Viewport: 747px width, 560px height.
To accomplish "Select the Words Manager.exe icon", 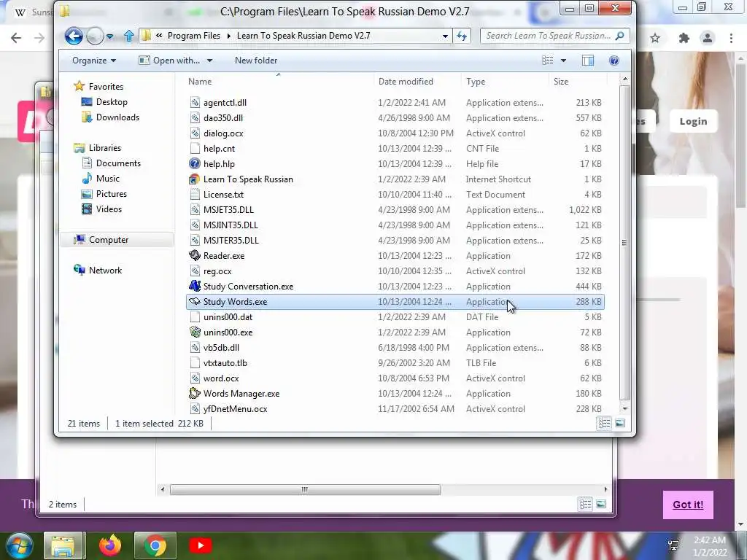I will click(194, 393).
